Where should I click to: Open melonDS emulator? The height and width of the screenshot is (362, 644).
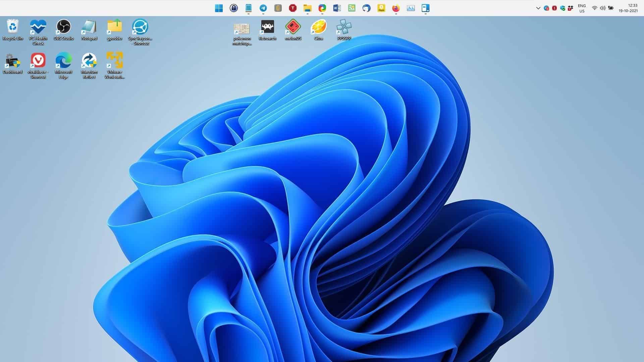pyautogui.click(x=293, y=27)
